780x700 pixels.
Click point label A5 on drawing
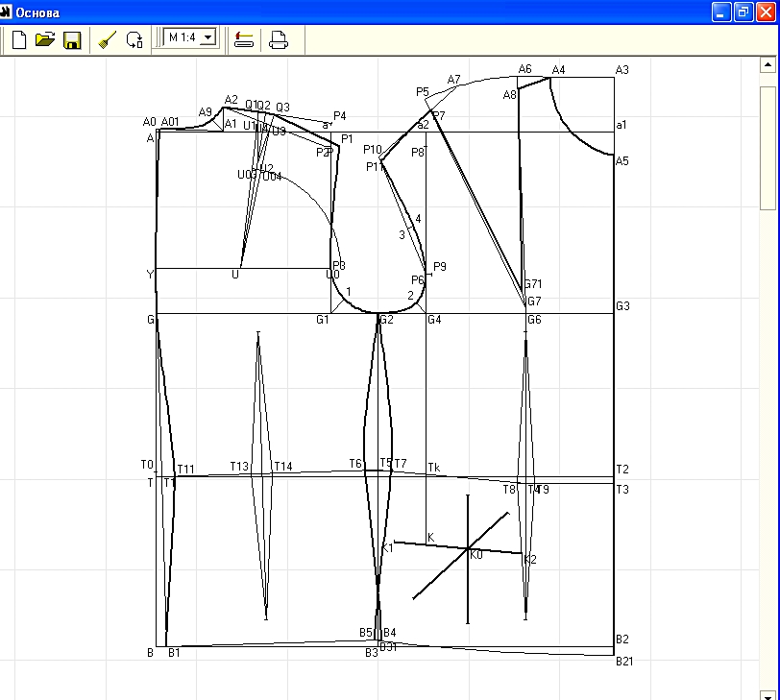click(x=622, y=161)
